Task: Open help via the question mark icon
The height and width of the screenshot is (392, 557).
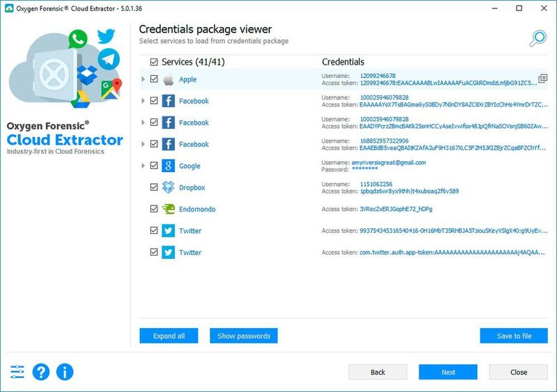Action: click(x=41, y=372)
